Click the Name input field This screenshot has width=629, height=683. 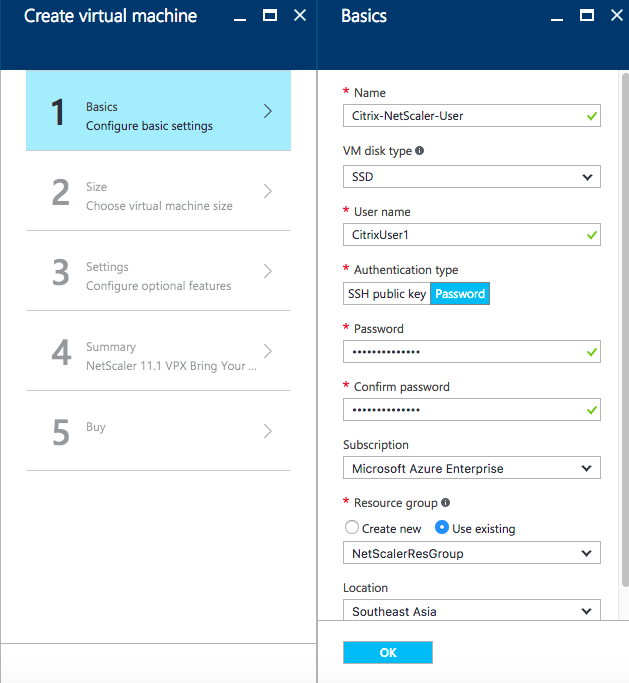click(x=472, y=115)
